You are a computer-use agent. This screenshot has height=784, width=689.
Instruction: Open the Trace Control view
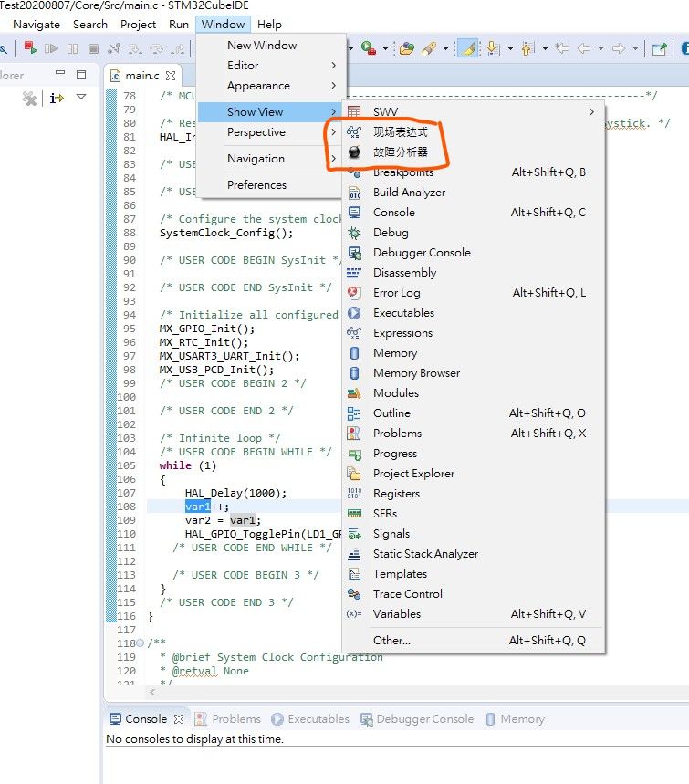(473, 594)
